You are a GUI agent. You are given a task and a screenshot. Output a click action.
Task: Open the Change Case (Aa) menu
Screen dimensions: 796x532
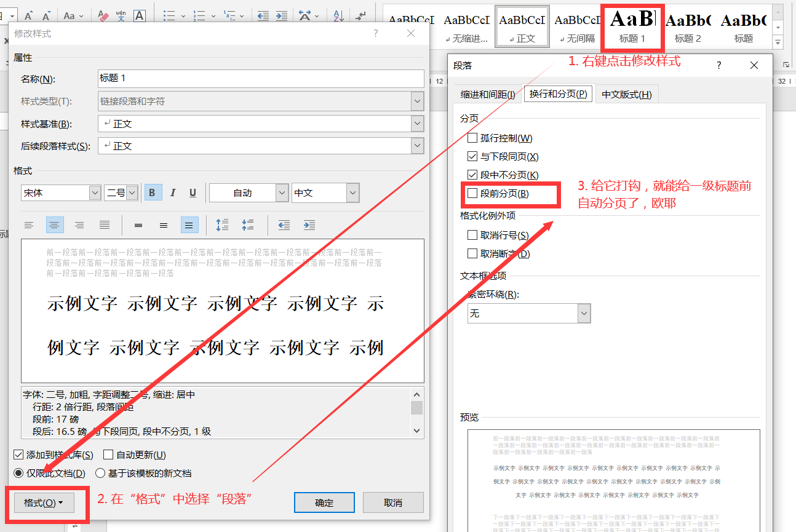click(x=73, y=15)
